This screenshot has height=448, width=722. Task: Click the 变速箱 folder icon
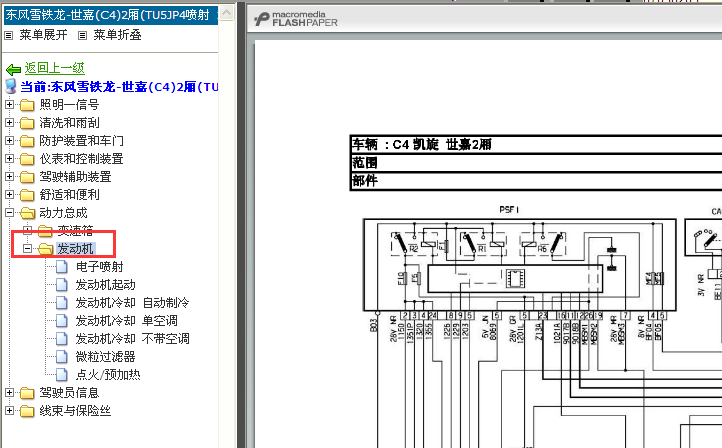[45, 231]
